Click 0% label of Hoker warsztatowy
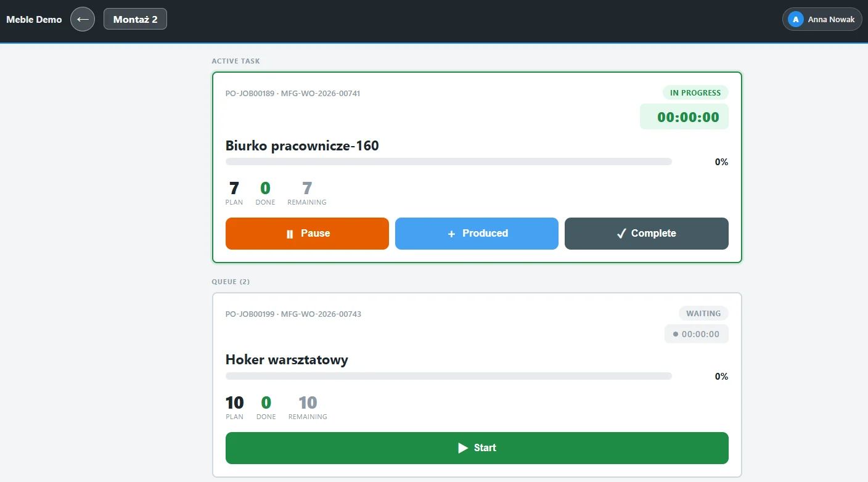 click(x=721, y=377)
